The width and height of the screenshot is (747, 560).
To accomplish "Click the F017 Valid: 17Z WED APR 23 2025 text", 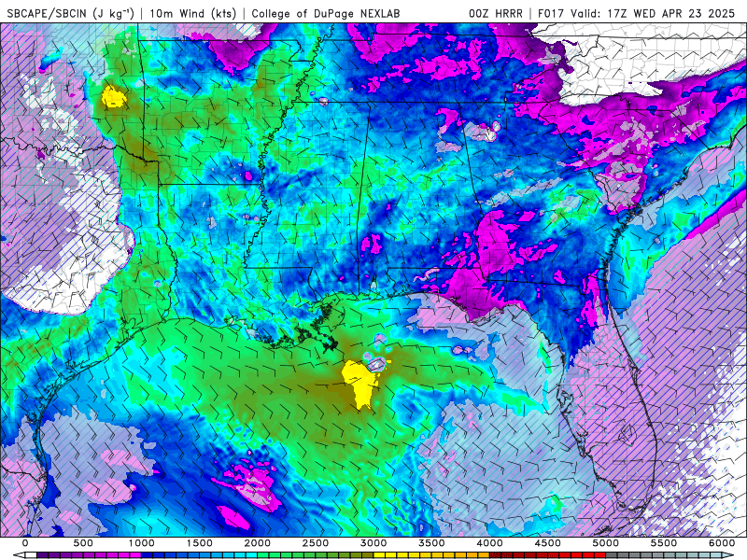I will click(636, 13).
